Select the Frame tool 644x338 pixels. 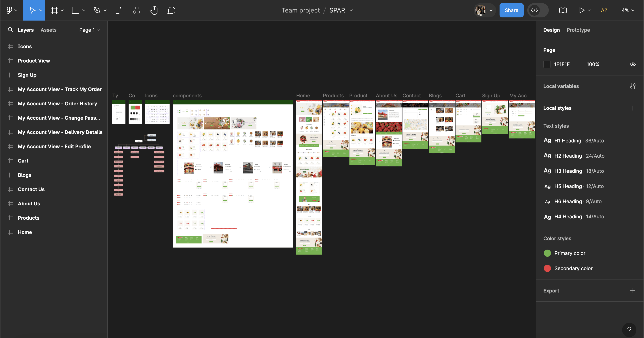point(55,10)
